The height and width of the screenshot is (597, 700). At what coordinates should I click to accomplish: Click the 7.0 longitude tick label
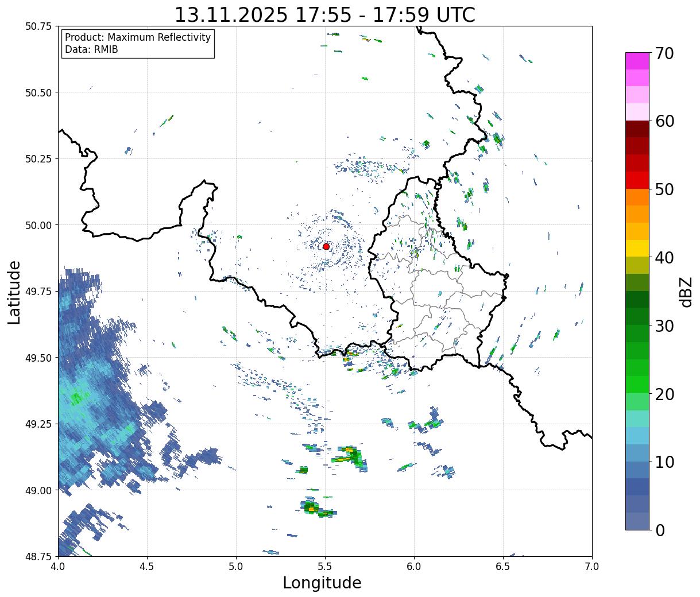point(592,566)
